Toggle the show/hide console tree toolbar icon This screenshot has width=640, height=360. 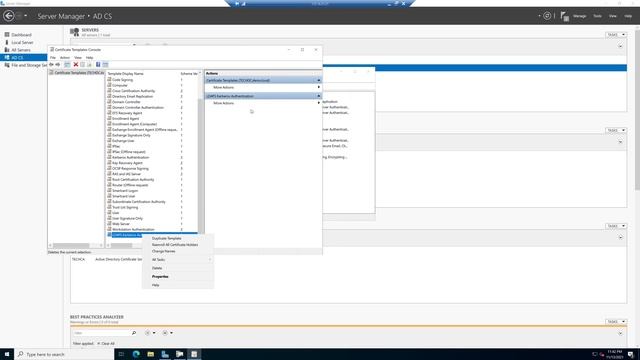pos(67,64)
